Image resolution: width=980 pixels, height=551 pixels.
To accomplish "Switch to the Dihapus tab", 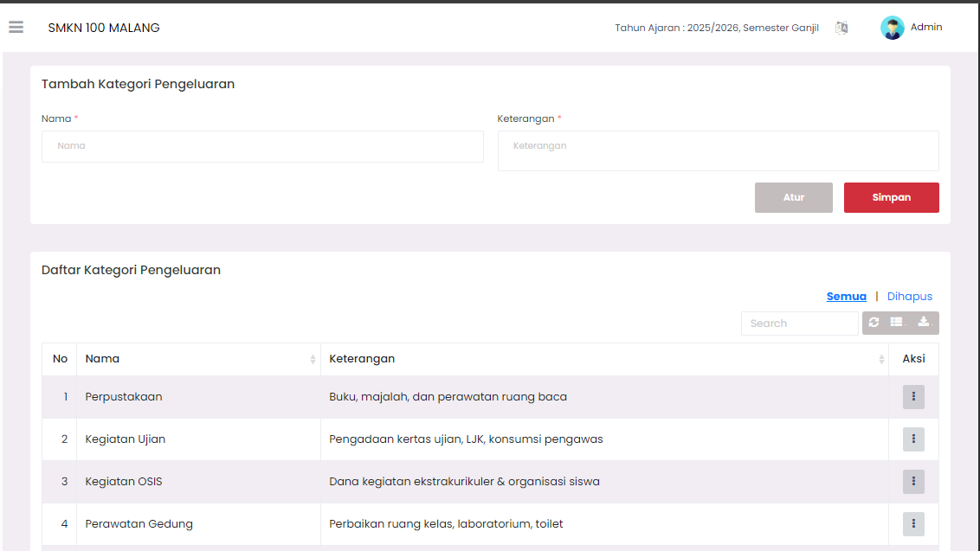I will pyautogui.click(x=909, y=297).
